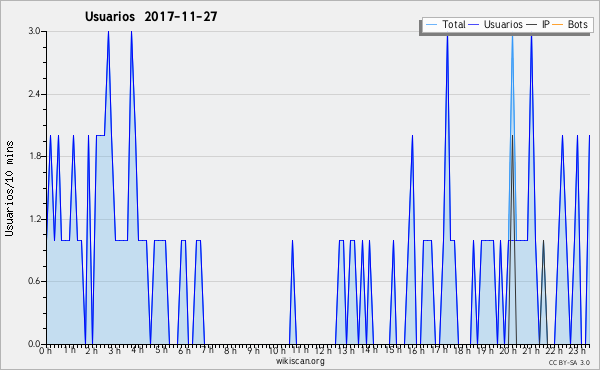The width and height of the screenshot is (600, 370).
Task: Click the 5 h x-axis label
Action: click(x=161, y=350)
